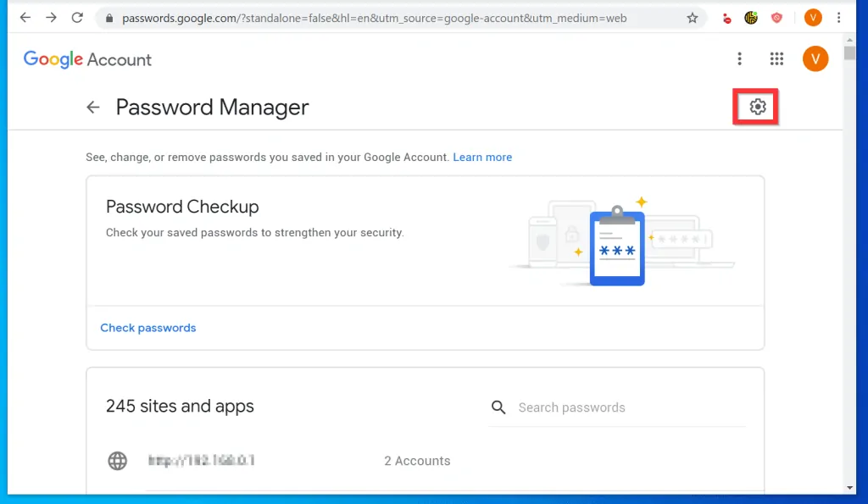Click the pink shield extension icon
Screen dimensions: 868x504
click(x=776, y=18)
